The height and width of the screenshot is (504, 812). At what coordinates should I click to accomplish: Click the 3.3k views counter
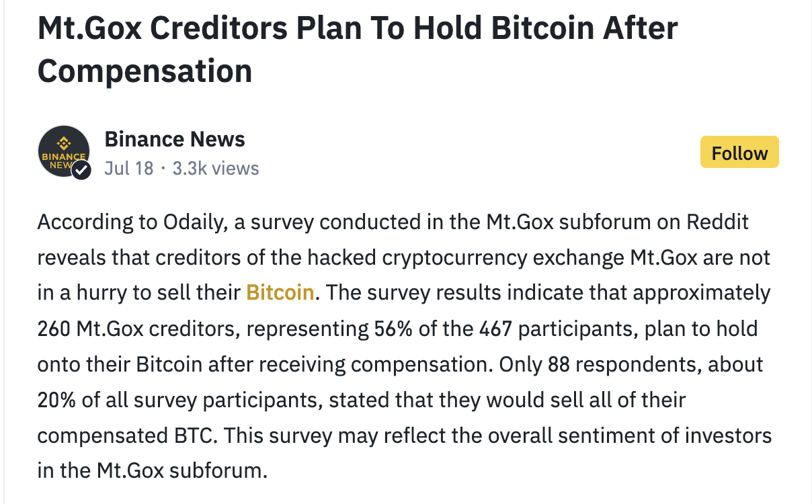click(x=216, y=168)
